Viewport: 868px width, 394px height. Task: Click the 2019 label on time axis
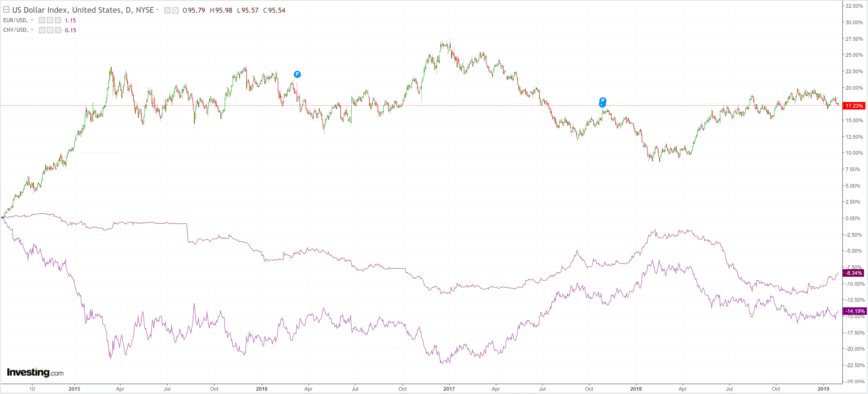pyautogui.click(x=823, y=389)
